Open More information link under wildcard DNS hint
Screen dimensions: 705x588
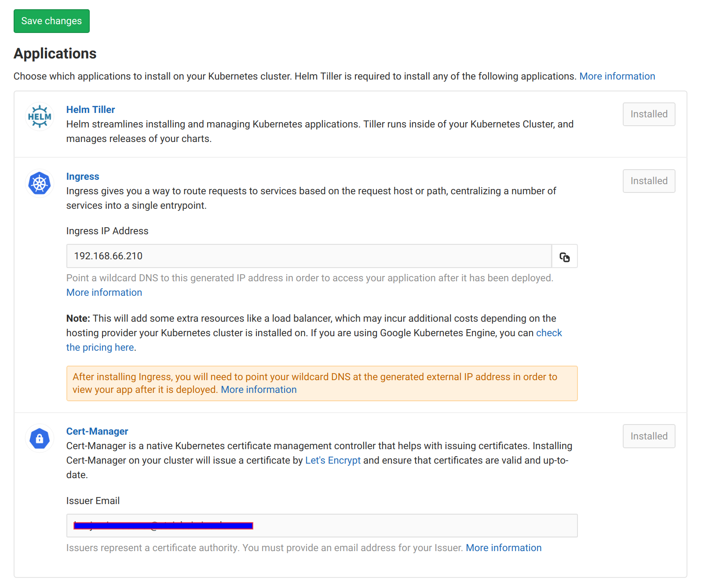click(x=104, y=293)
